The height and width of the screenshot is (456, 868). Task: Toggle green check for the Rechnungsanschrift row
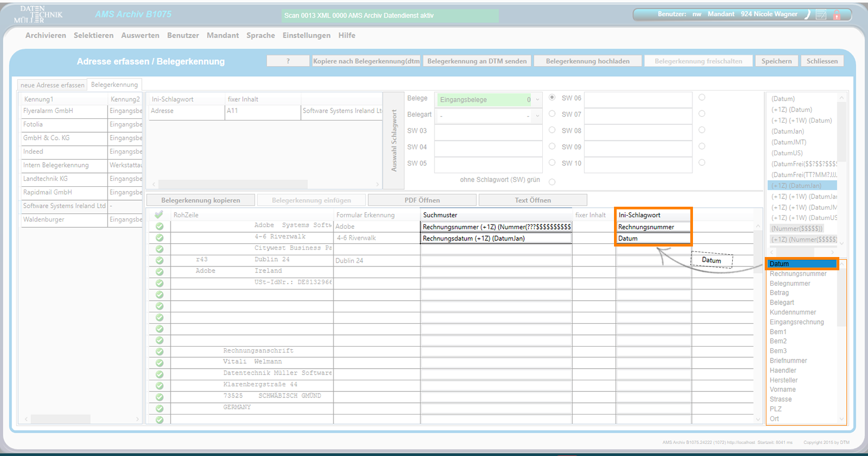point(160,352)
